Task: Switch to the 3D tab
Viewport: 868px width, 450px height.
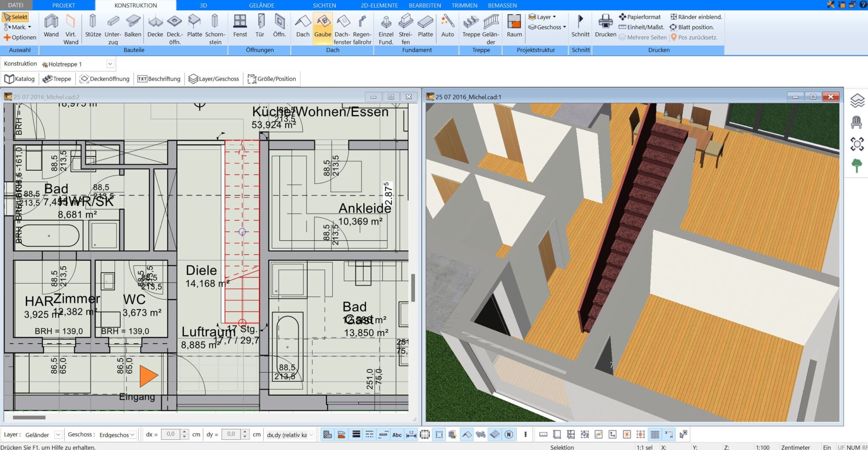Action: (x=203, y=5)
